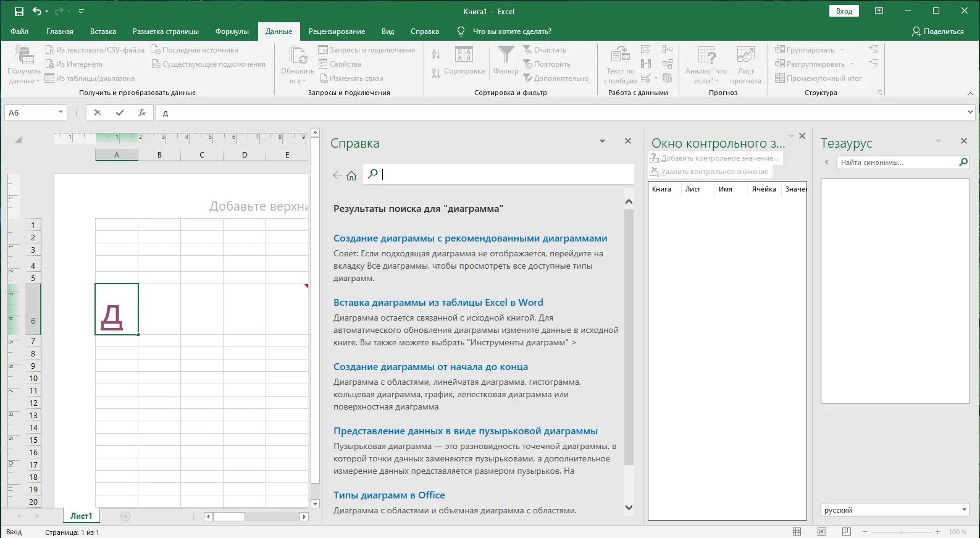Click the magnifier icon in Тезаурус search

click(963, 162)
